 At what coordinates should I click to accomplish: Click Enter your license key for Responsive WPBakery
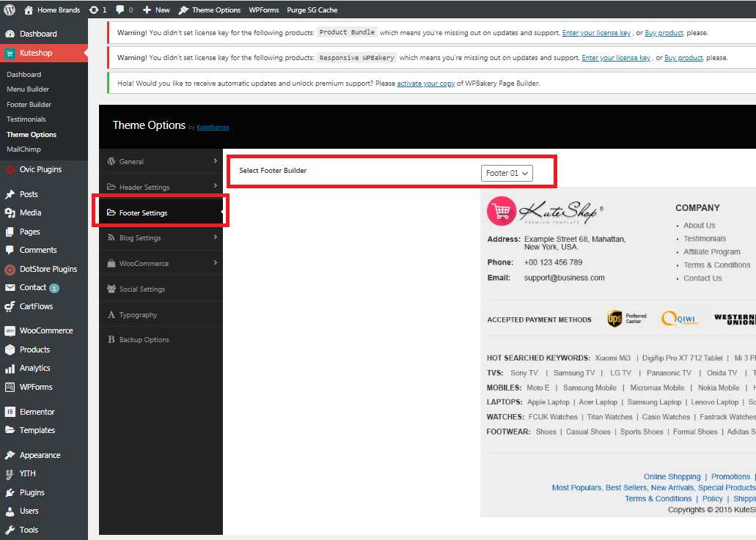point(616,58)
